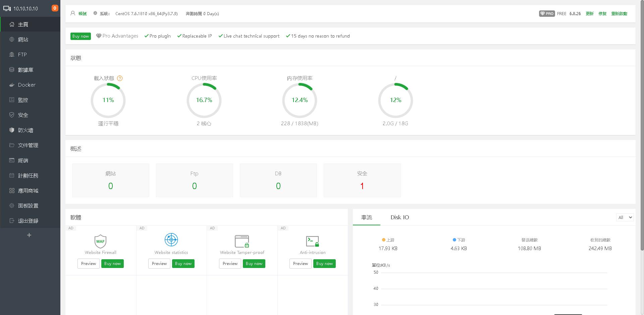Click the FTP sidebar icon

coord(12,55)
